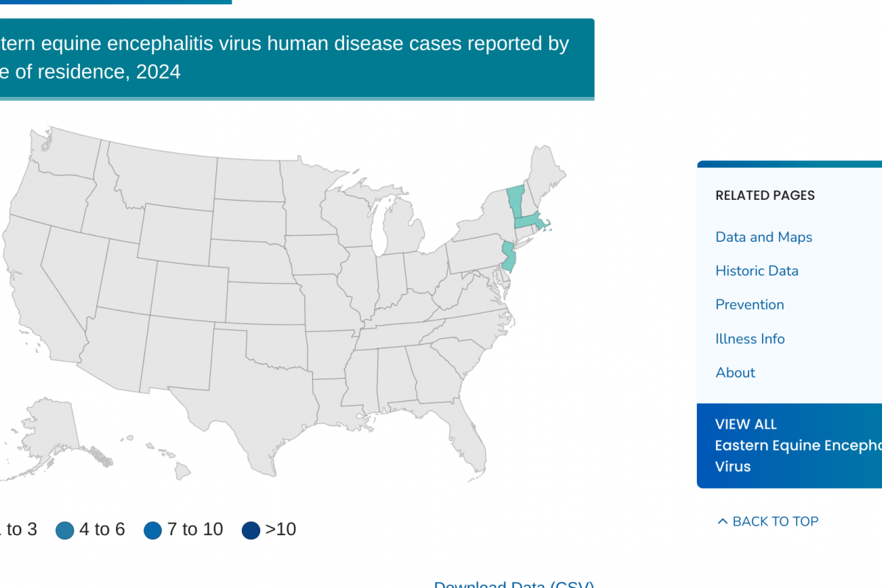Select Massachusetts on the map
The width and height of the screenshot is (882, 588).
point(529,221)
